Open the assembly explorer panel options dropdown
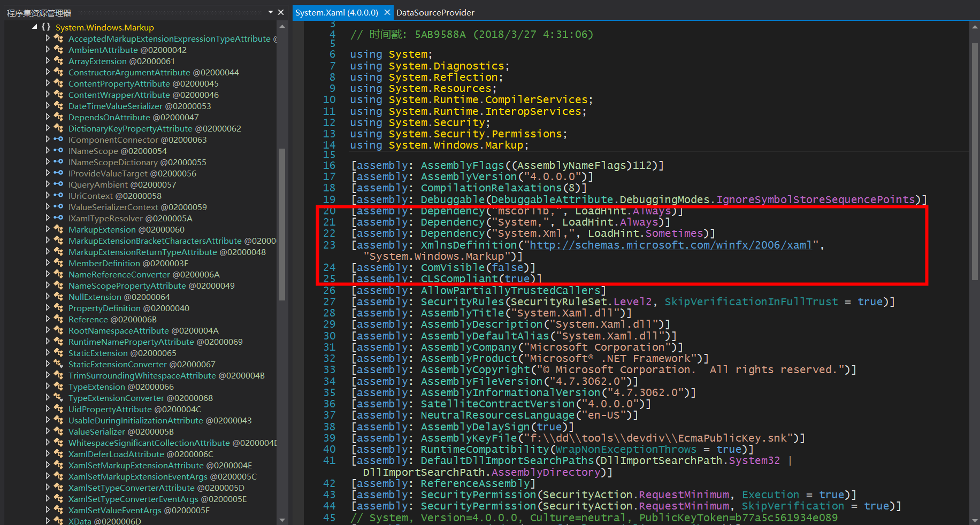The height and width of the screenshot is (525, 980). coord(271,12)
